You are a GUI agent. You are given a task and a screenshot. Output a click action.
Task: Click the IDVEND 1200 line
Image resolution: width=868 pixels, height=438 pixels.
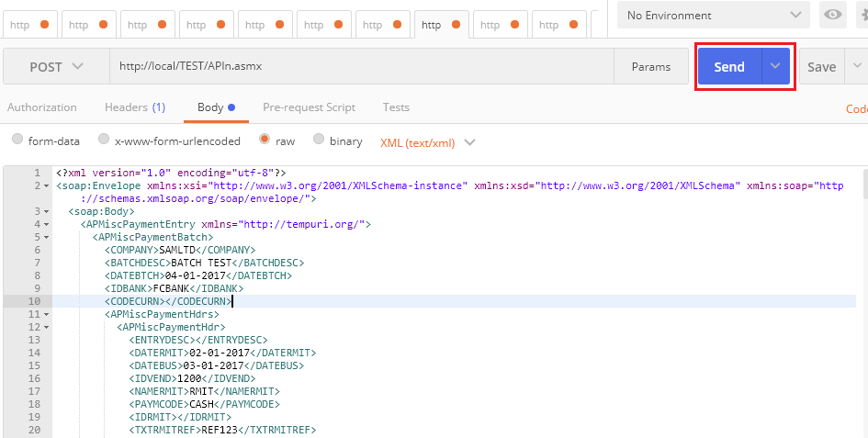click(192, 378)
